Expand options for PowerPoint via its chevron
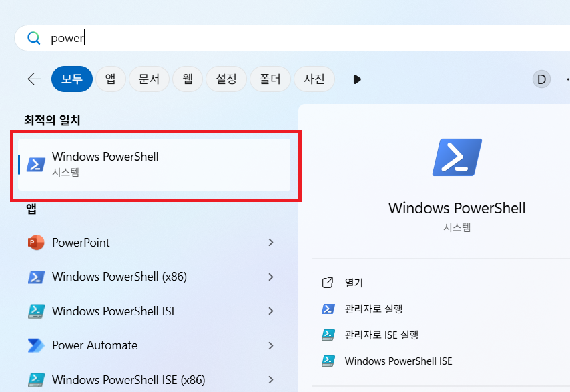Viewport: 570px width, 392px height. [271, 243]
